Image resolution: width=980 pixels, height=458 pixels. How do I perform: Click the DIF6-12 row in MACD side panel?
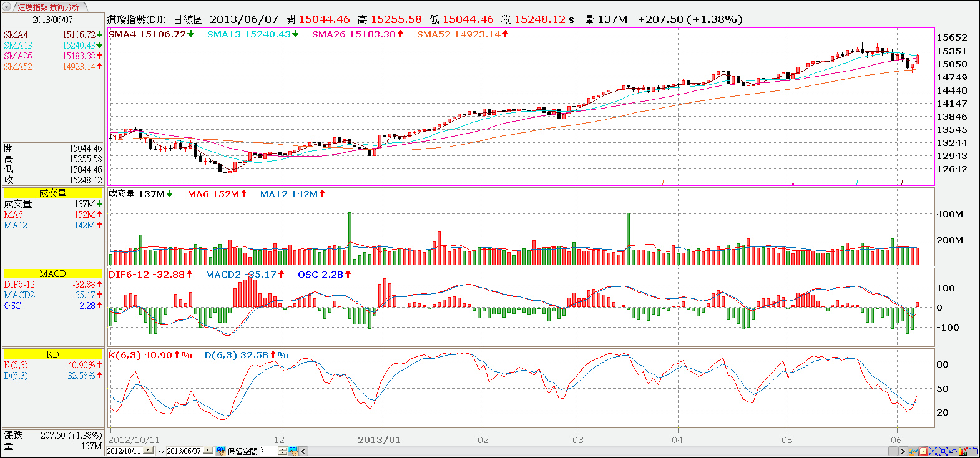pos(53,285)
